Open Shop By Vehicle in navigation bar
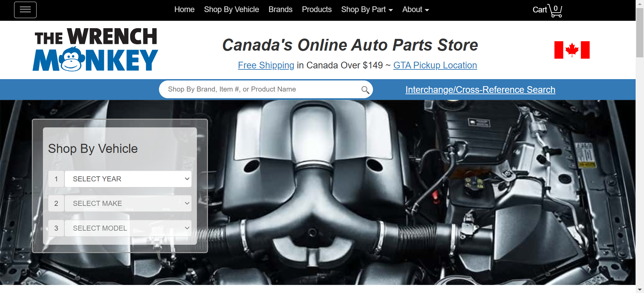 click(231, 10)
